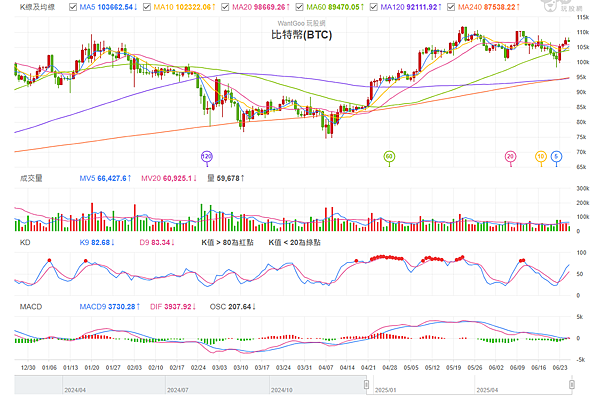Click the 2025/04 label in the navigator

coord(487,390)
